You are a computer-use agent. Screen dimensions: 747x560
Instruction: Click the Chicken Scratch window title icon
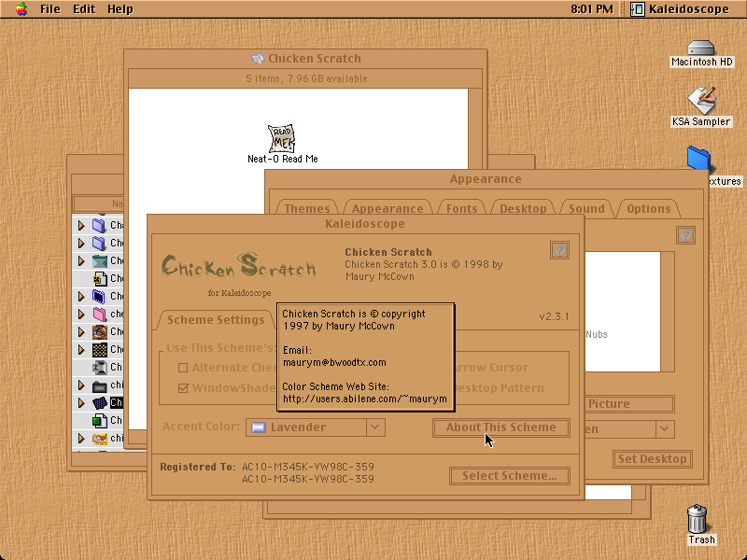pos(258,59)
